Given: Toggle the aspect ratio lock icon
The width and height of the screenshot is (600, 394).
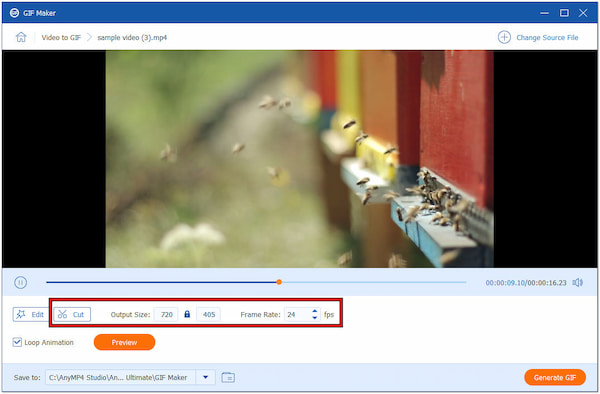Looking at the screenshot, I should click(x=187, y=314).
